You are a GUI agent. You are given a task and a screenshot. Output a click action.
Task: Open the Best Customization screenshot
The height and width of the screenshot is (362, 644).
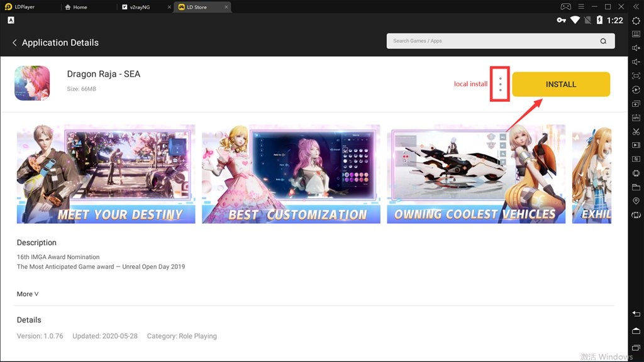tap(291, 174)
